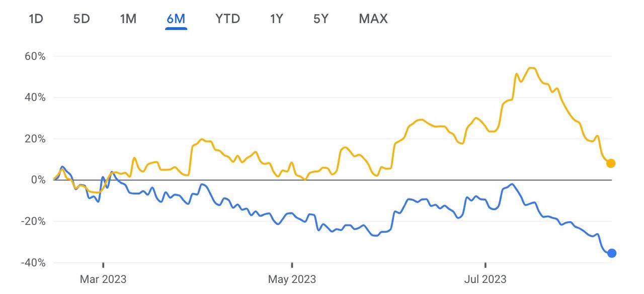The width and height of the screenshot is (644, 294).
Task: Click the 60% y-axis label
Action: point(35,56)
